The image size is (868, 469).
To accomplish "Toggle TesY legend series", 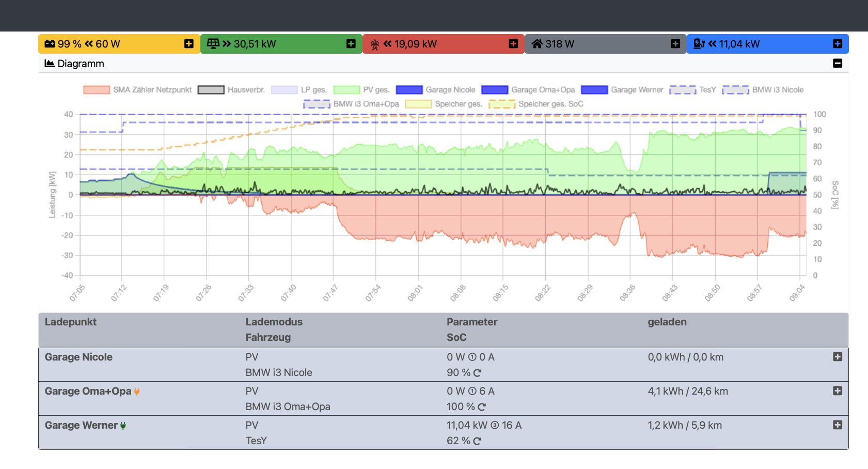I will [693, 90].
